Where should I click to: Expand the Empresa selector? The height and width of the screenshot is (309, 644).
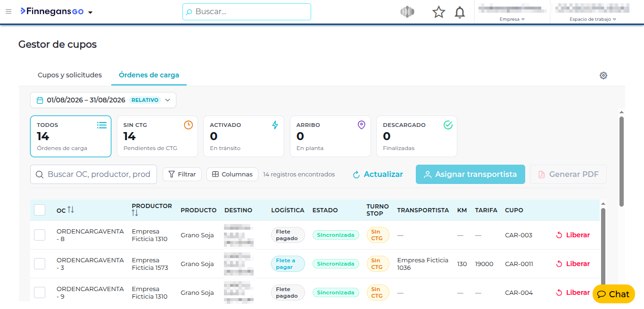pyautogui.click(x=512, y=19)
